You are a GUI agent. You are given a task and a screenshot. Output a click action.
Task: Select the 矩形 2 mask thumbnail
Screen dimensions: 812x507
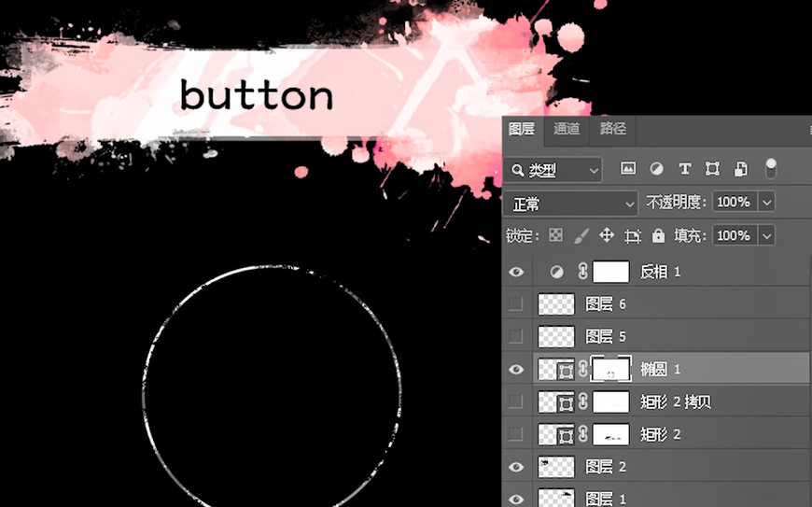pos(611,434)
